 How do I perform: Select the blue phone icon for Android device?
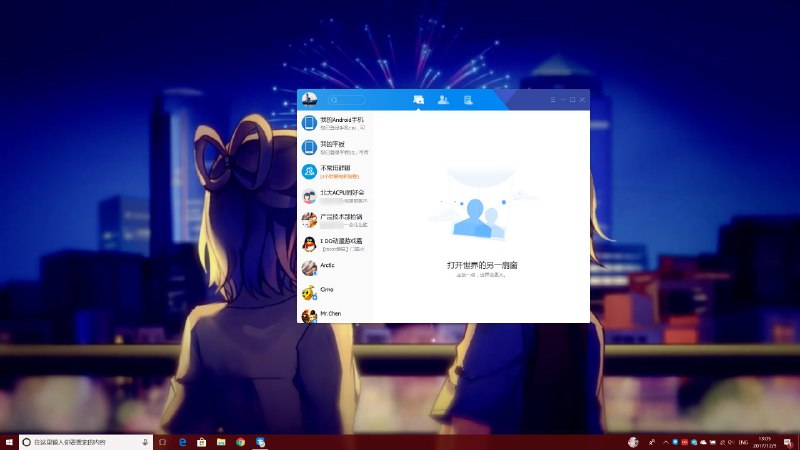pyautogui.click(x=309, y=123)
